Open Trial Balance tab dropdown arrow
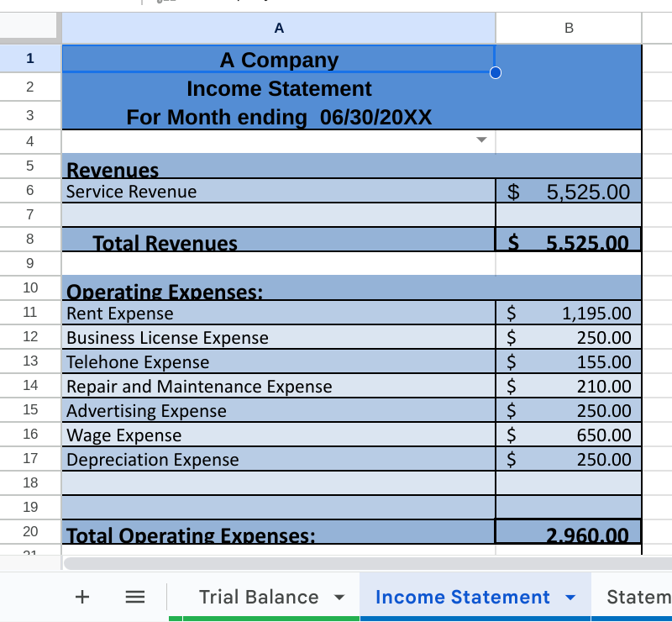The image size is (672, 622). [339, 598]
